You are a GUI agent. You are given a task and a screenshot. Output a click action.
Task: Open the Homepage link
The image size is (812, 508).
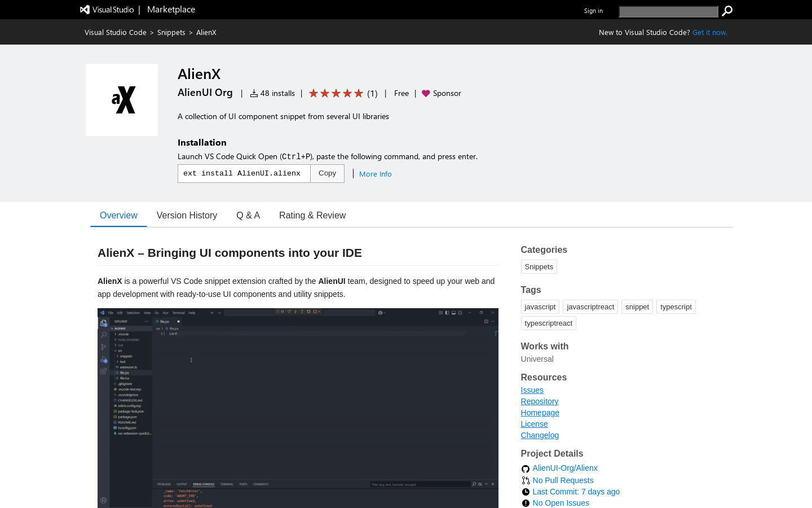(x=540, y=413)
